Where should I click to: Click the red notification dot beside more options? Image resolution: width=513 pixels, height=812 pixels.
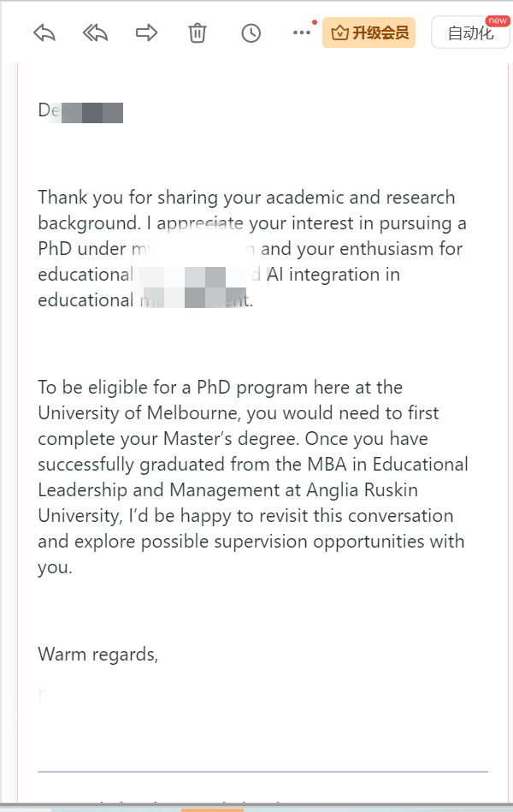click(315, 22)
